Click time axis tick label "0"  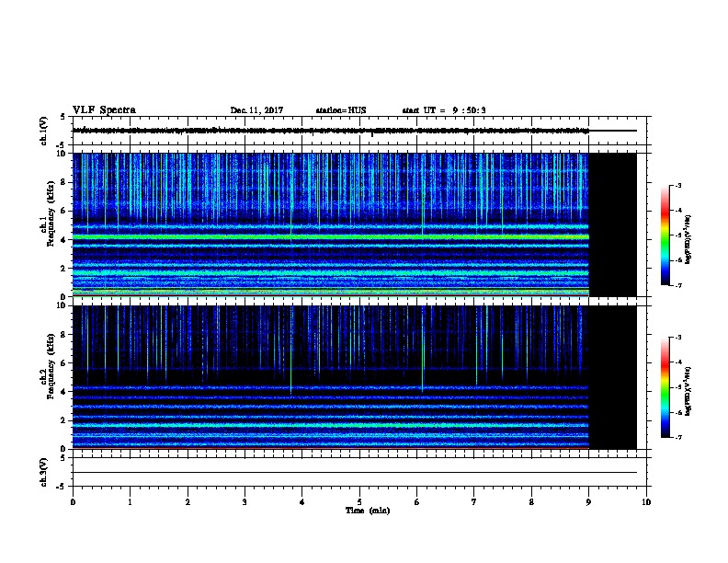click(73, 501)
